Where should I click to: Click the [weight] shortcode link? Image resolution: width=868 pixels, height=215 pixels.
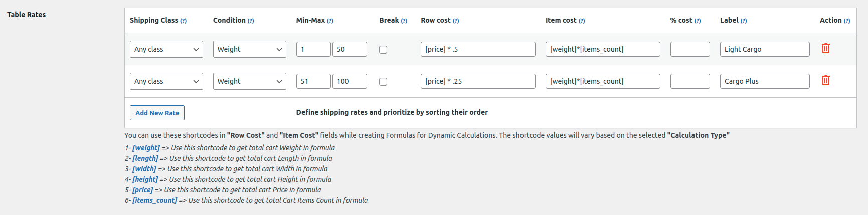[x=146, y=148]
